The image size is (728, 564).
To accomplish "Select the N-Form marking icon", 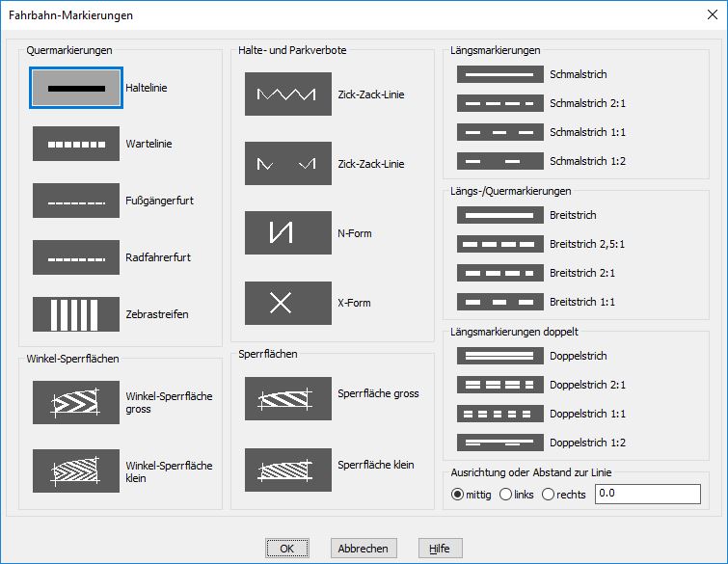I will (x=288, y=232).
